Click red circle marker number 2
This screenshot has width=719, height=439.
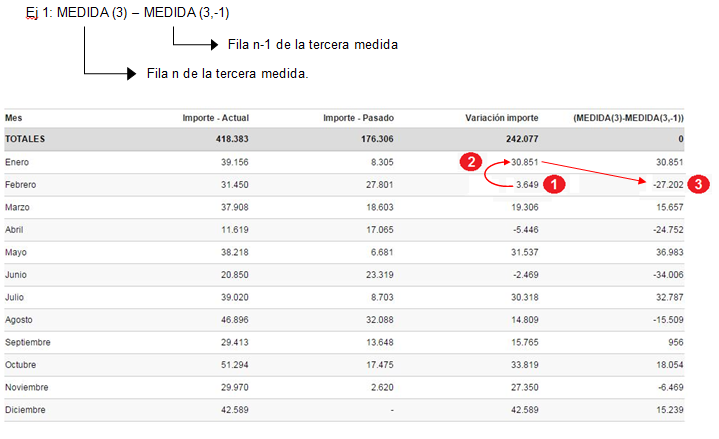[470, 161]
